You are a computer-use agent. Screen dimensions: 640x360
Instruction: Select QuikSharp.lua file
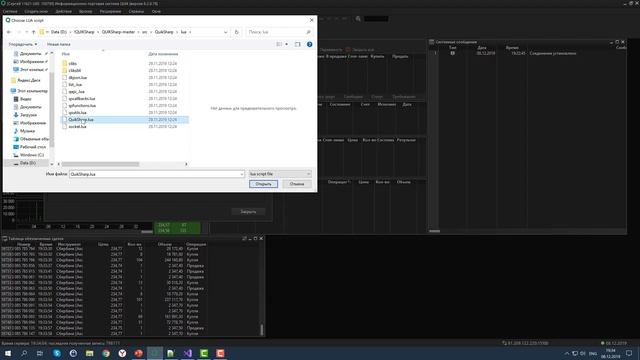click(x=81, y=120)
